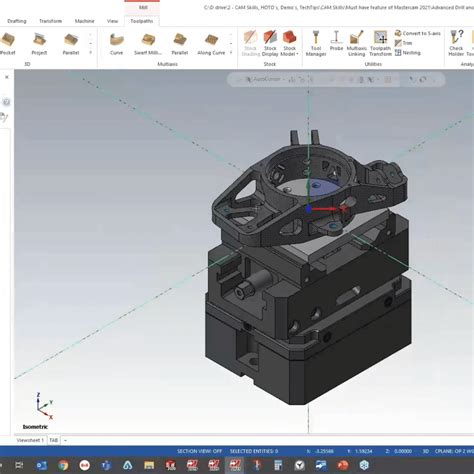The width and height of the screenshot is (474, 474).
Task: Open Task View in the taskbar
Action: [x=19, y=465]
